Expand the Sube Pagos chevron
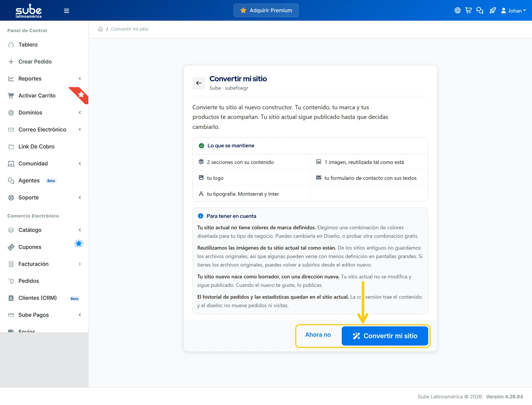532x405 pixels. coord(80,315)
